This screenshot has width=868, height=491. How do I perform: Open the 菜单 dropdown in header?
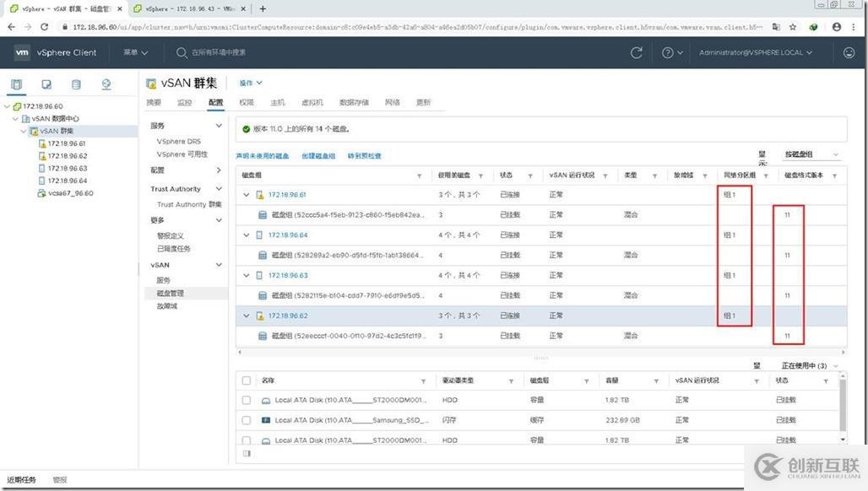click(x=136, y=52)
